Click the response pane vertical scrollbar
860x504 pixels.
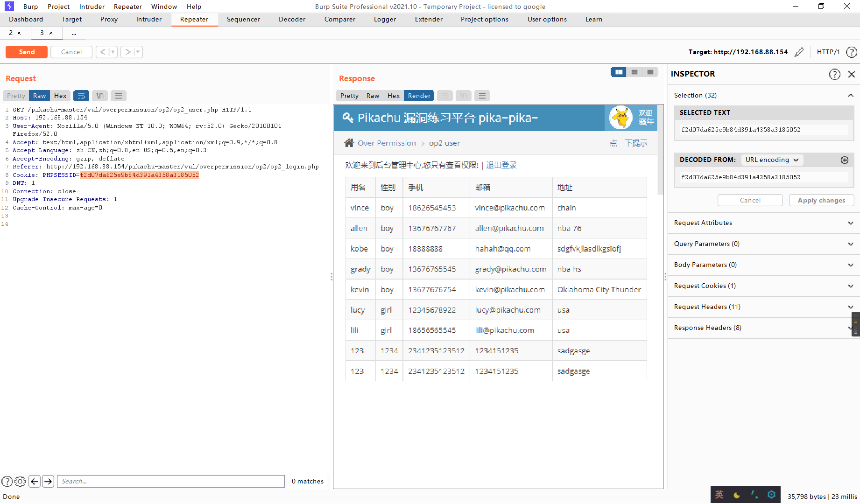pos(661,149)
